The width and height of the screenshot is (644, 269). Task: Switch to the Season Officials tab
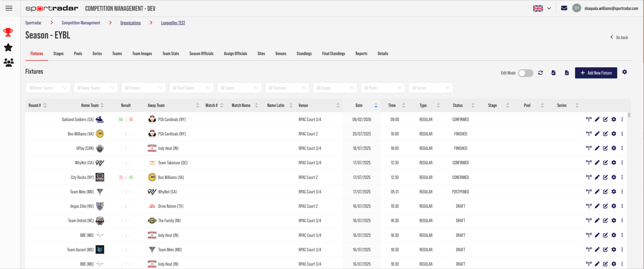tap(201, 53)
